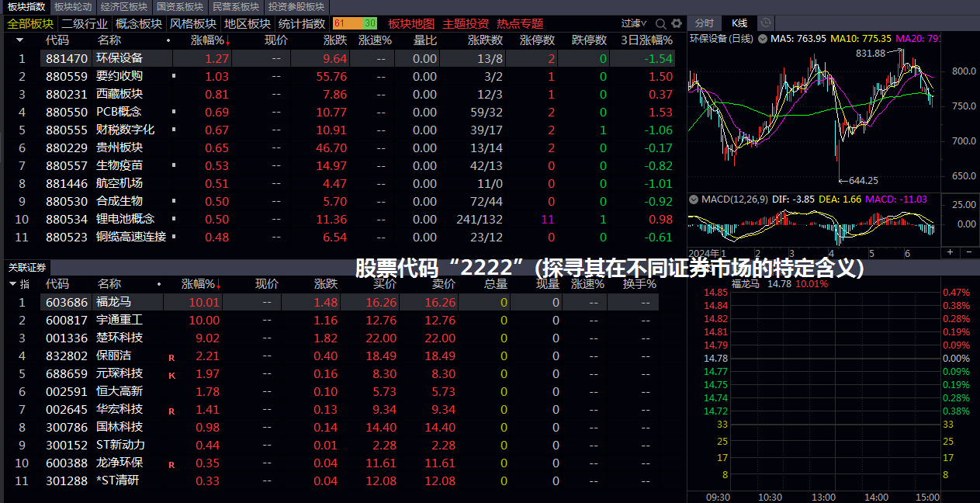Zoom out chart with the minus button
This screenshot has width=980, height=503.
[x=969, y=252]
